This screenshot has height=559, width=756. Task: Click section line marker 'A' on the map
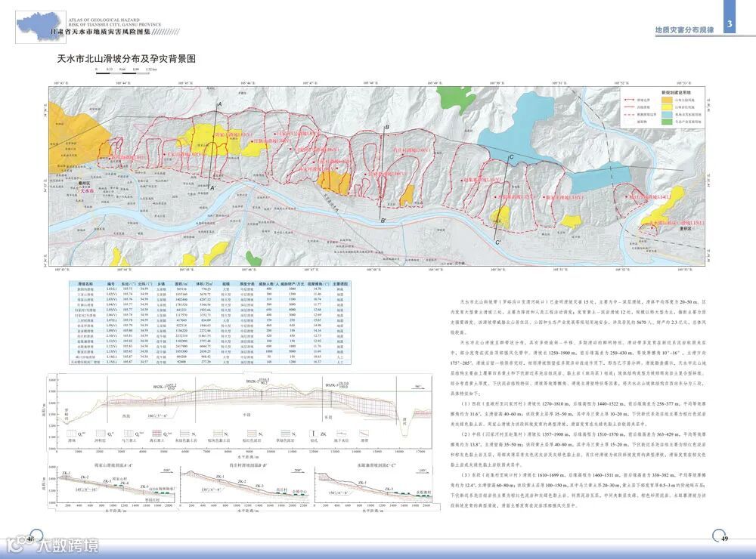(219, 104)
